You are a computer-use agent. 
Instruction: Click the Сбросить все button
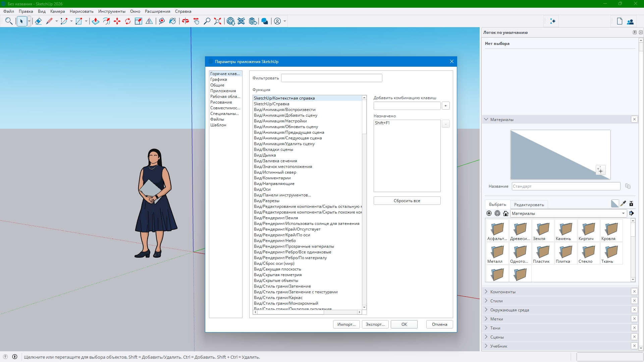tap(407, 201)
